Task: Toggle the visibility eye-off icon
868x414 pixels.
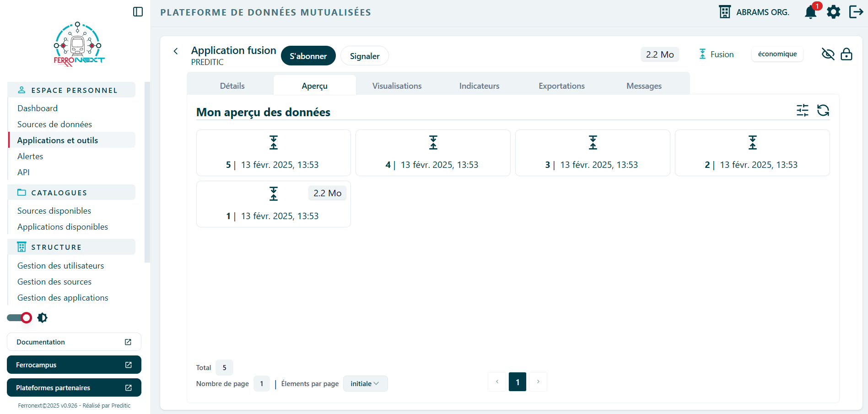Action: tap(828, 54)
